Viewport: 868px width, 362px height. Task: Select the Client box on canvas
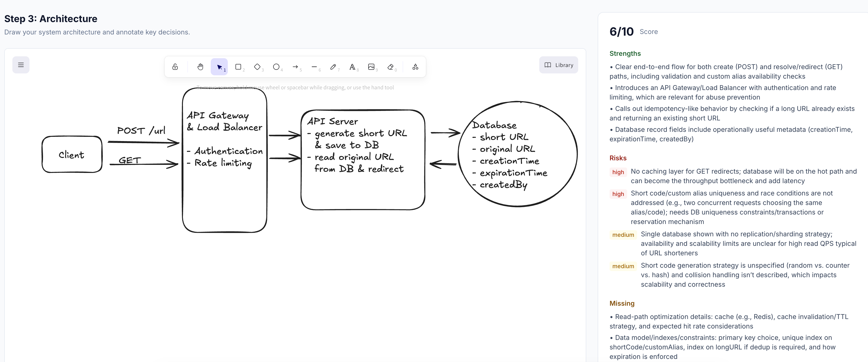tap(72, 154)
